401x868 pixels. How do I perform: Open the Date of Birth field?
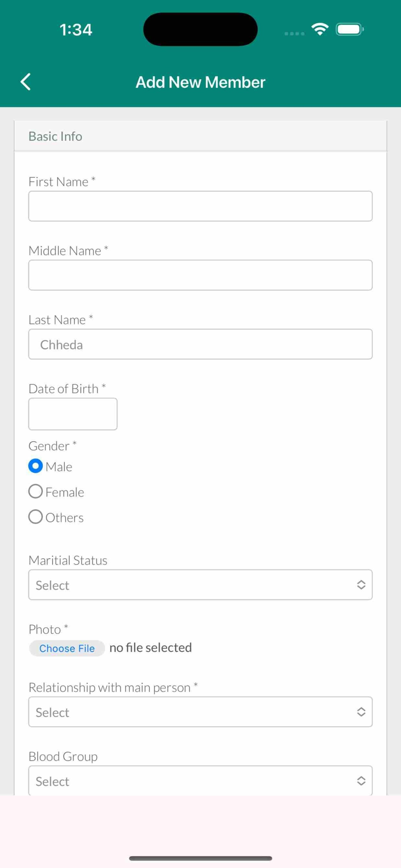(73, 414)
